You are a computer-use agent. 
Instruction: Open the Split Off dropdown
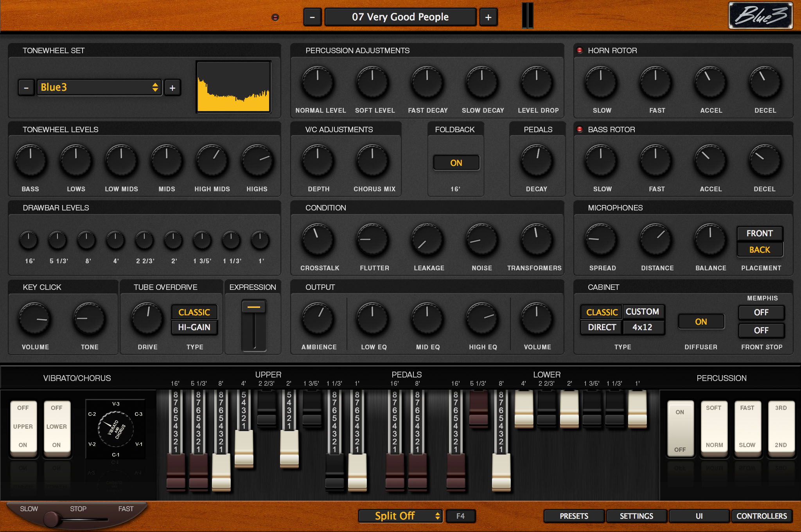click(x=400, y=516)
